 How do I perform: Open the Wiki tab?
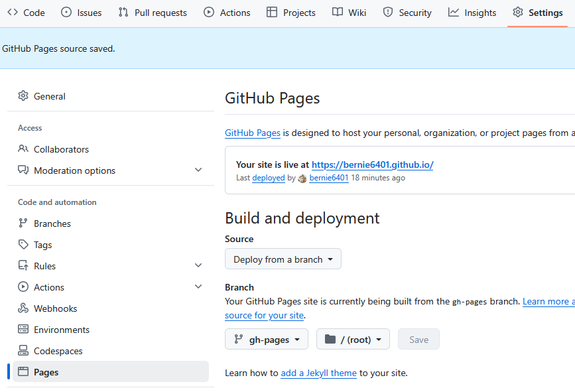tap(349, 13)
